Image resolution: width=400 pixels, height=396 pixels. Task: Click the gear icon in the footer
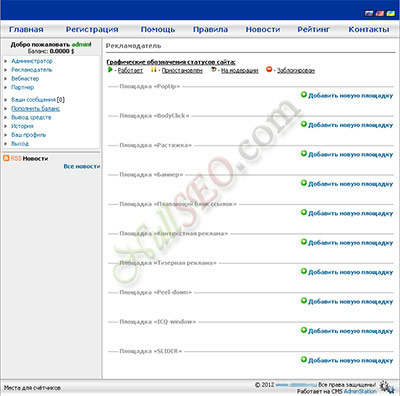[387, 387]
